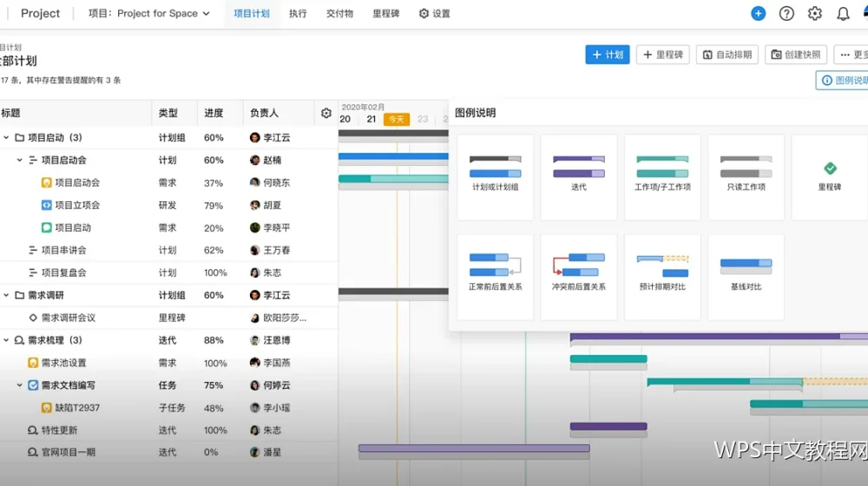Click 李江云 avatar in 项目启动 row
The height and width of the screenshot is (486, 868).
click(x=254, y=137)
